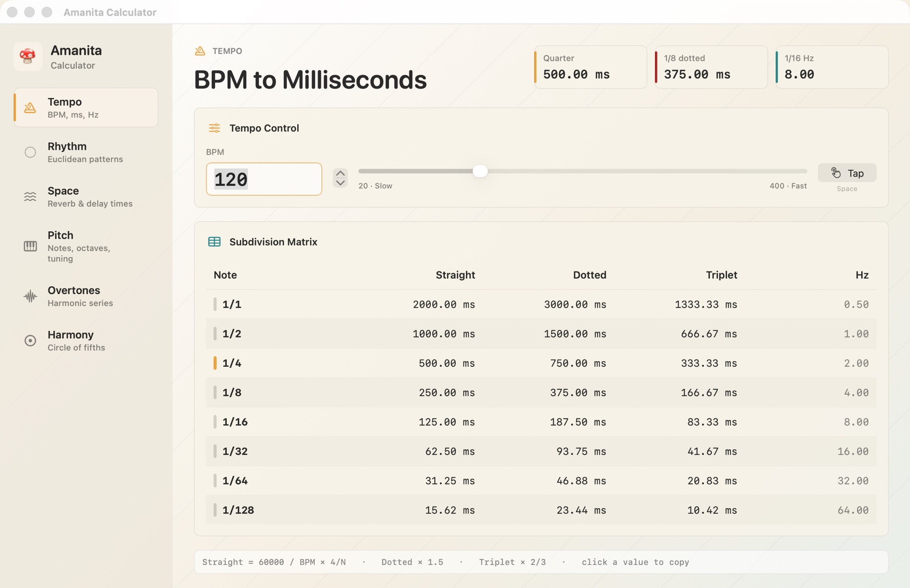Copy the 1/8 triplet value 166.67 ms
910x588 pixels.
pos(709,393)
